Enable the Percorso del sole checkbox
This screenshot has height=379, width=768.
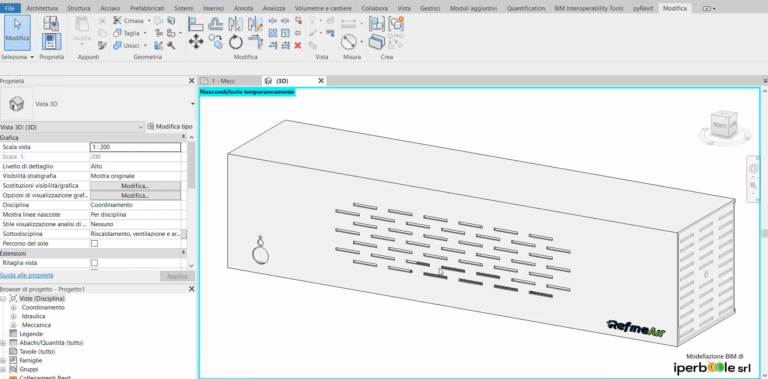(95, 243)
